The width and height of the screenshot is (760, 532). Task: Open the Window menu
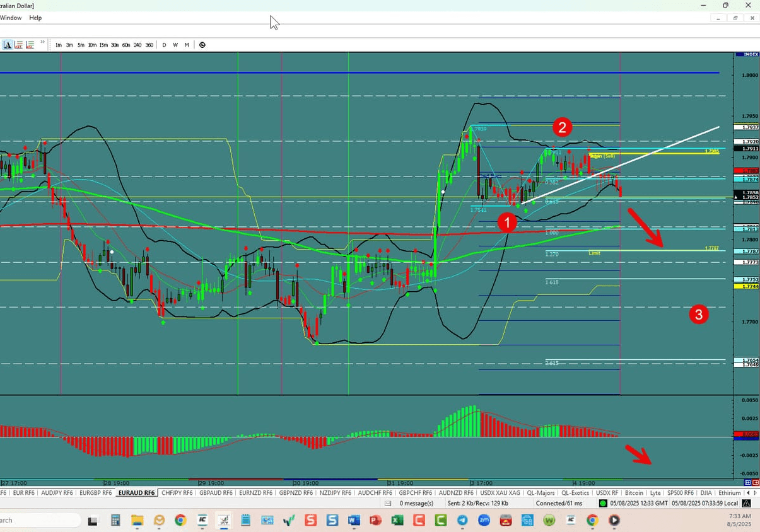[11, 18]
